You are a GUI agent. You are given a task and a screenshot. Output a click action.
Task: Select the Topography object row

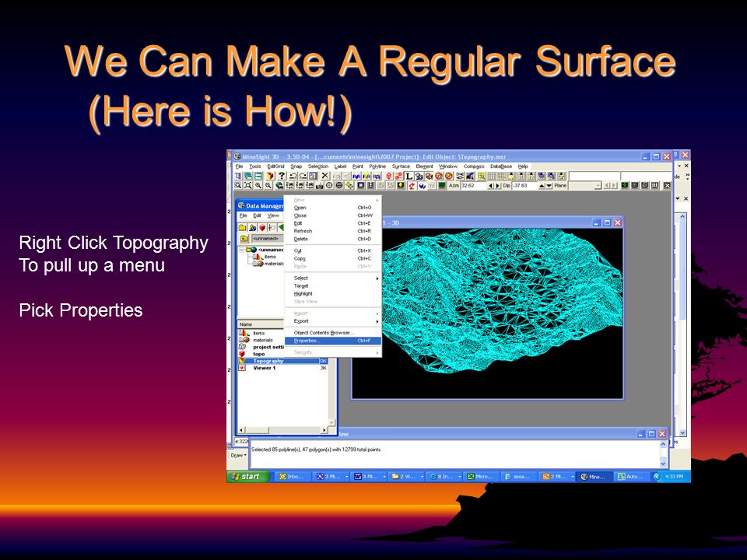coord(283,361)
